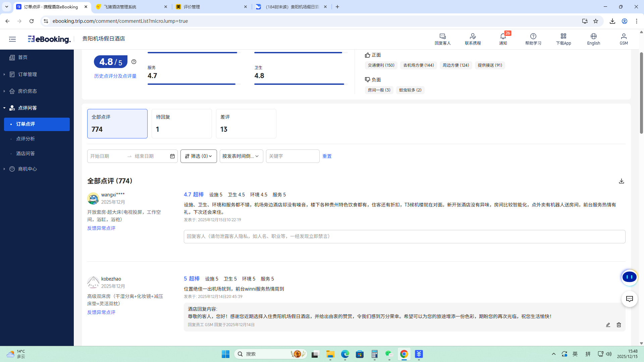Open 历史点评分及点评量 link

[115, 76]
